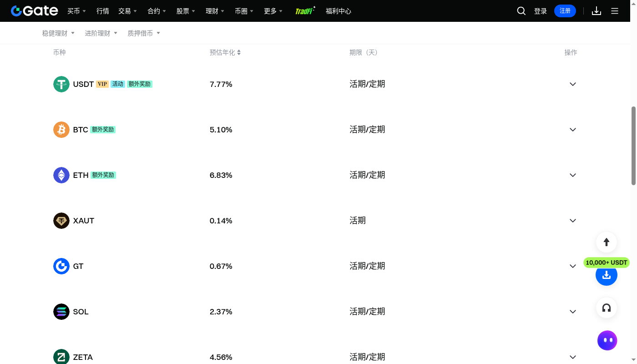This screenshot has width=637, height=364.
Task: Click the GT coin icon
Action: click(61, 266)
